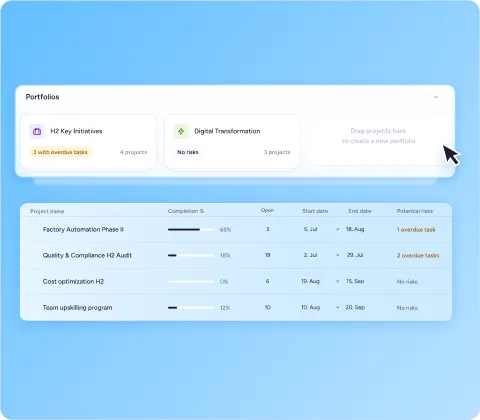The height and width of the screenshot is (420, 480).
Task: Click the purple briefcase icon on H2 Key Initiatives
Action: pos(37,131)
